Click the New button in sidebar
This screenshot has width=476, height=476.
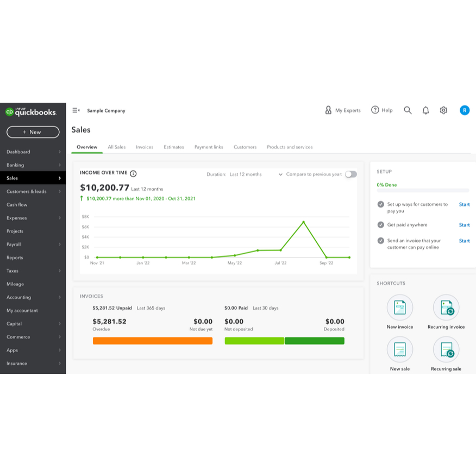click(x=33, y=132)
